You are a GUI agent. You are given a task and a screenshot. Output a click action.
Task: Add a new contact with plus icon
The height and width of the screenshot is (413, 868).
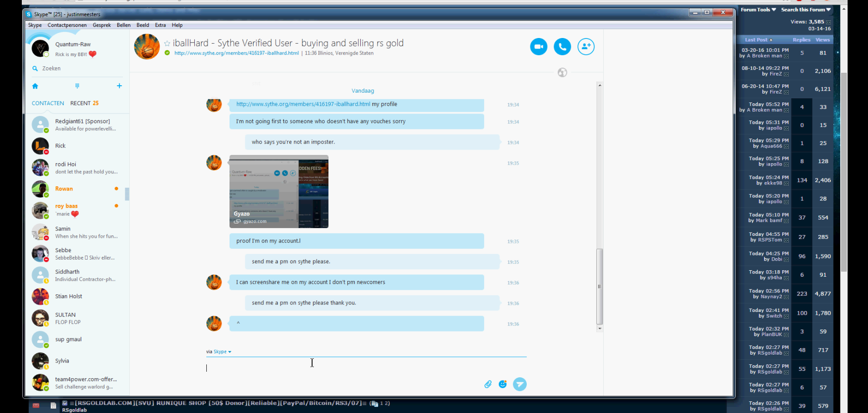tap(119, 86)
